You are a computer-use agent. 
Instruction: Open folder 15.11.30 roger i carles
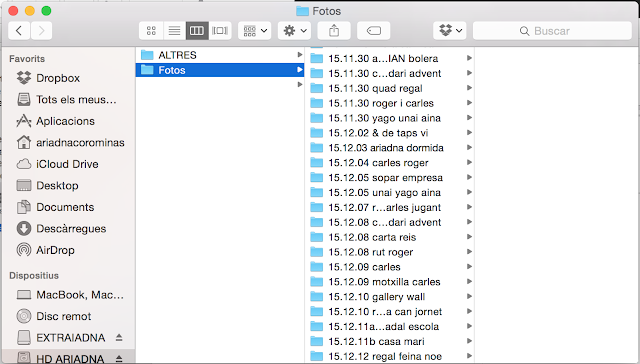pyautogui.click(x=389, y=103)
